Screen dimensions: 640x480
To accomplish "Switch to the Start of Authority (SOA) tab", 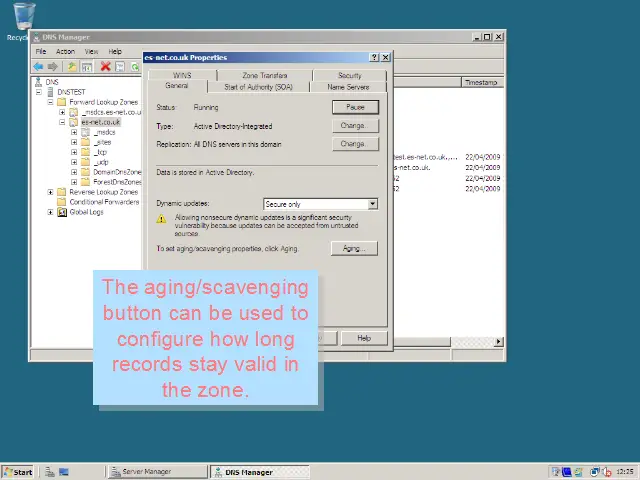I will [x=258, y=87].
